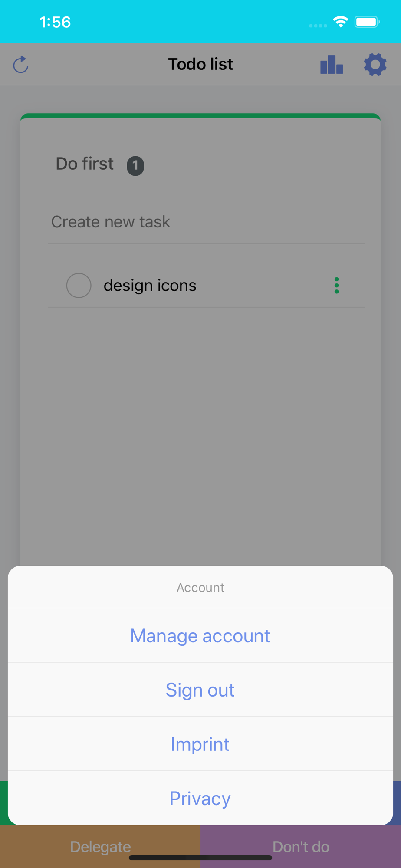
Task: Tap the home indicator bar at bottom
Action: coord(200,858)
